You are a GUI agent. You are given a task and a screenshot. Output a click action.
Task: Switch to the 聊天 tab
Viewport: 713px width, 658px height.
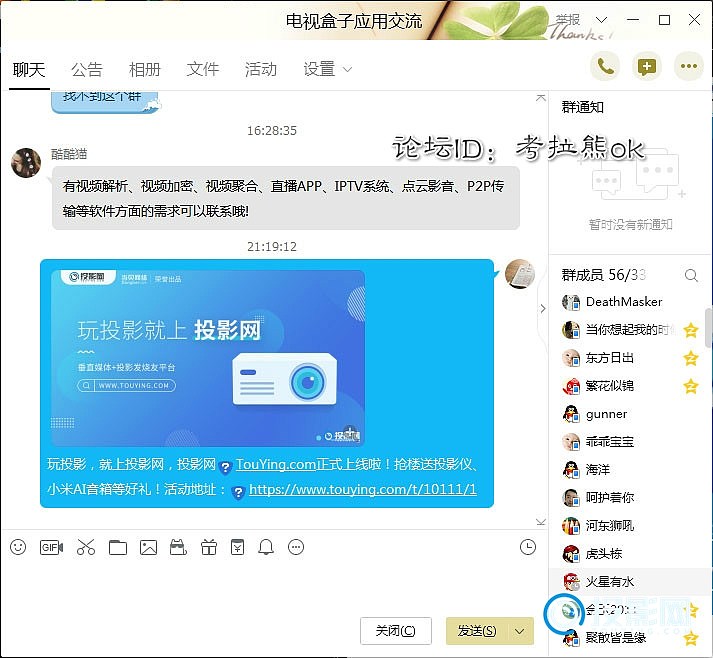coord(29,69)
